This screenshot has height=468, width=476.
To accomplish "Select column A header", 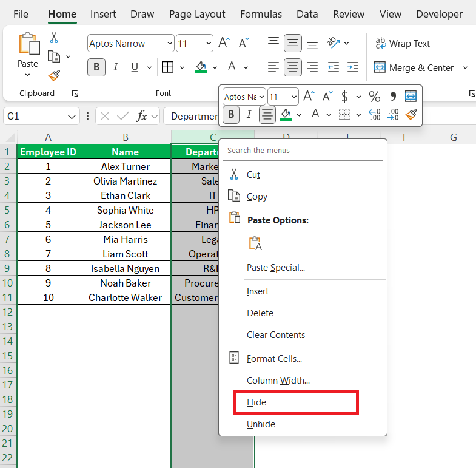I will pyautogui.click(x=48, y=137).
